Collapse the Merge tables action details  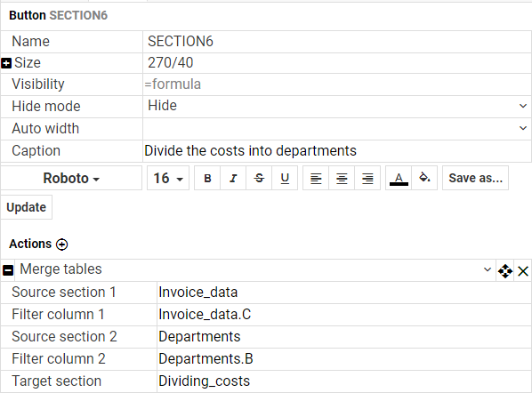coord(8,270)
